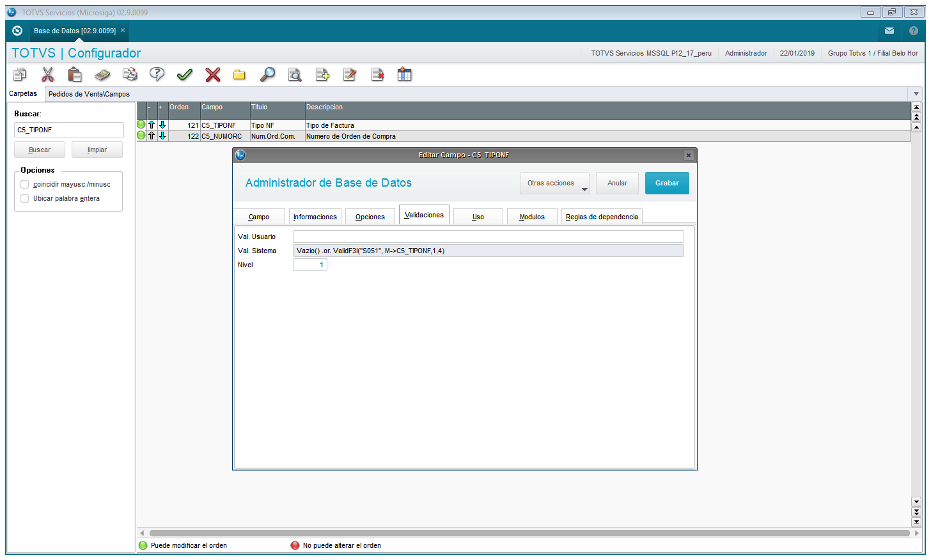Click the copy documents toolbar icon
Viewport: 931px width, 560px height.
20,75
